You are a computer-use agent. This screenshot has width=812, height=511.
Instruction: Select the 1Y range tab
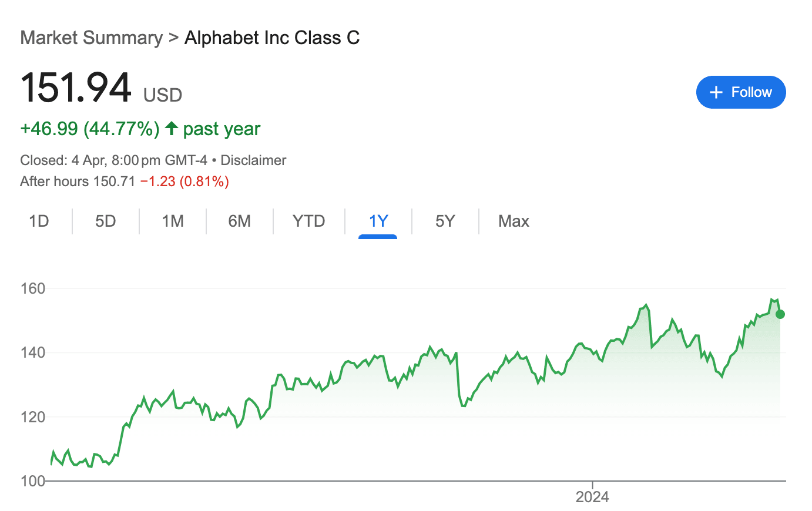tap(378, 221)
